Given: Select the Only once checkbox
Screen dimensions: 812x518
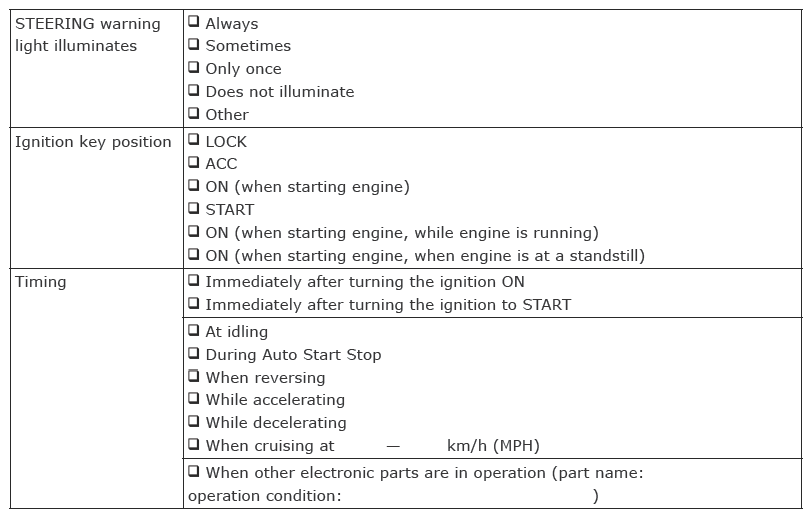Looking at the screenshot, I should coord(194,67).
